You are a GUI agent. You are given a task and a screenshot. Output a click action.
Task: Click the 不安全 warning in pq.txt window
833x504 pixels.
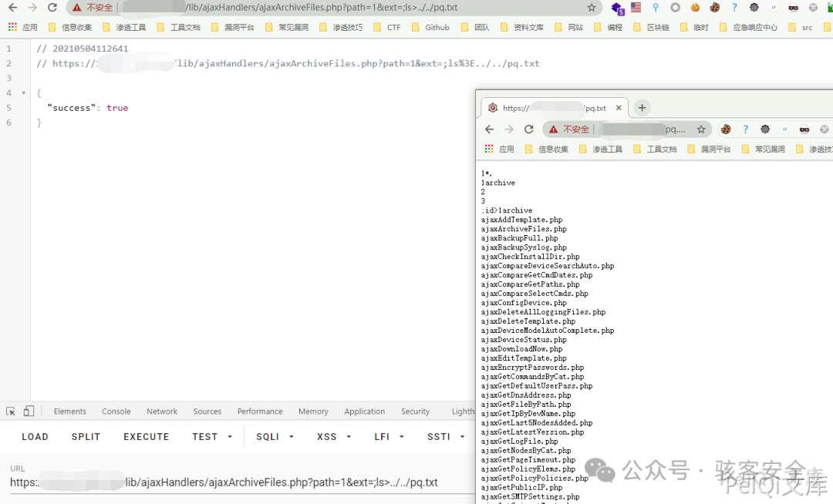tap(569, 129)
